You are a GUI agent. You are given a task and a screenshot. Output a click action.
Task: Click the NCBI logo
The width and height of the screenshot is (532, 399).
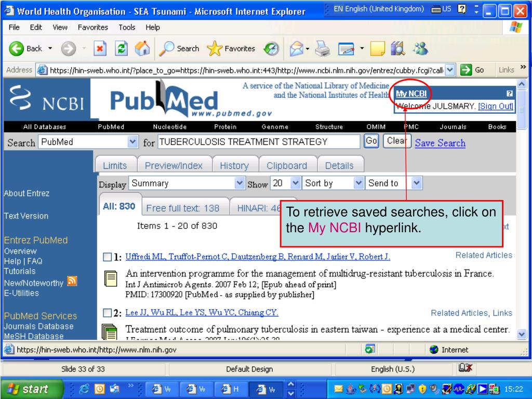click(x=47, y=99)
